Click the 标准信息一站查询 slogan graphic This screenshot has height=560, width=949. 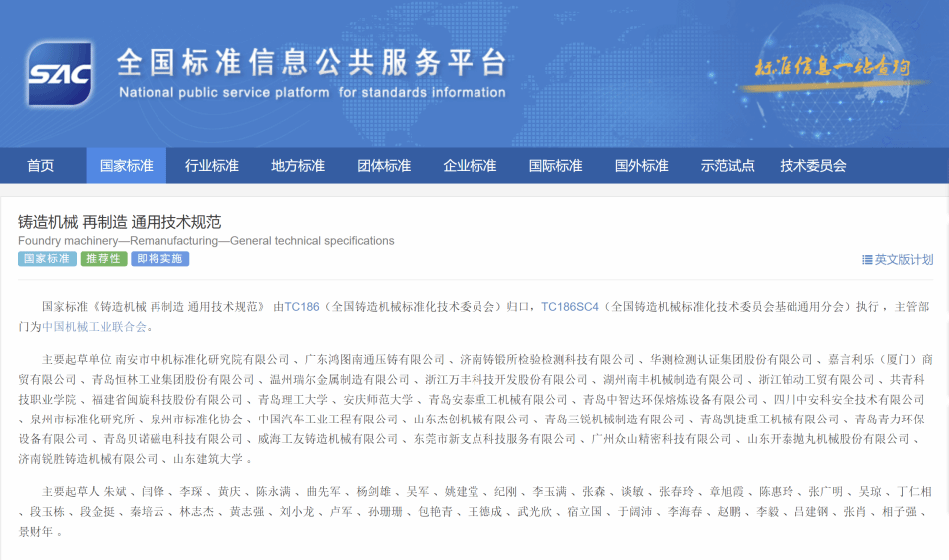(x=831, y=69)
